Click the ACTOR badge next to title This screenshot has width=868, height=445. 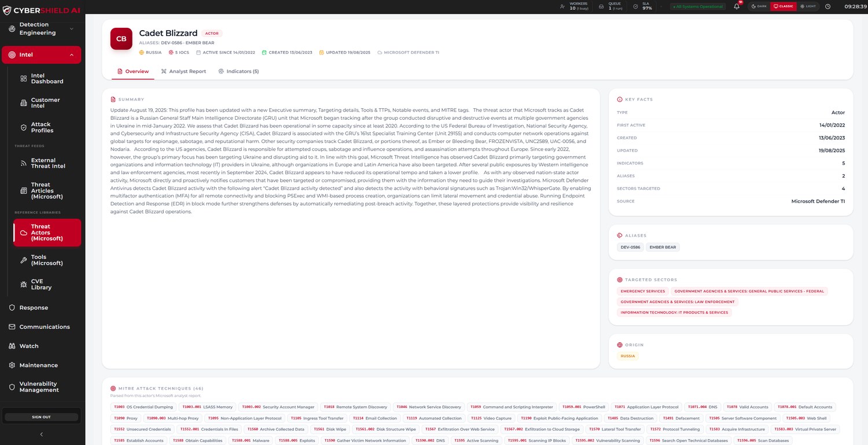[212, 34]
